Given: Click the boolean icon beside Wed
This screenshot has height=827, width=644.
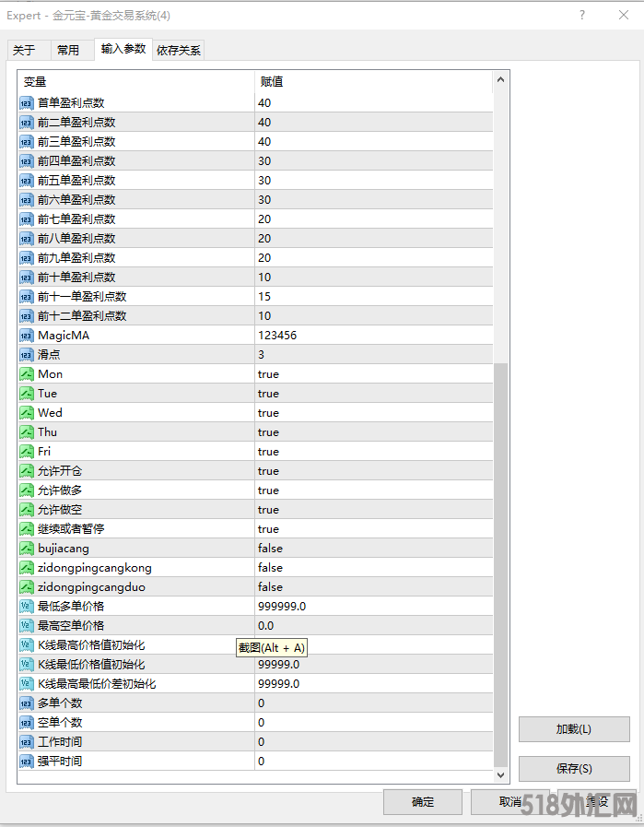Looking at the screenshot, I should click(27, 412).
